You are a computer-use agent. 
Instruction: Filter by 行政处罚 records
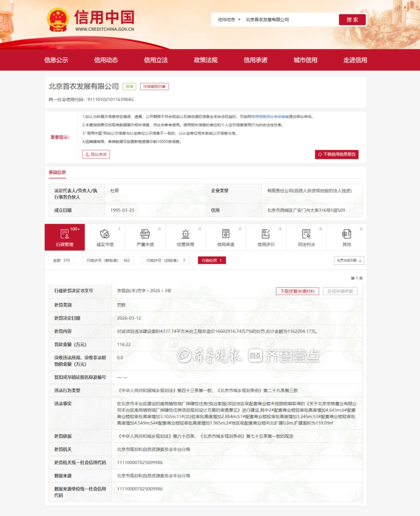(212, 260)
